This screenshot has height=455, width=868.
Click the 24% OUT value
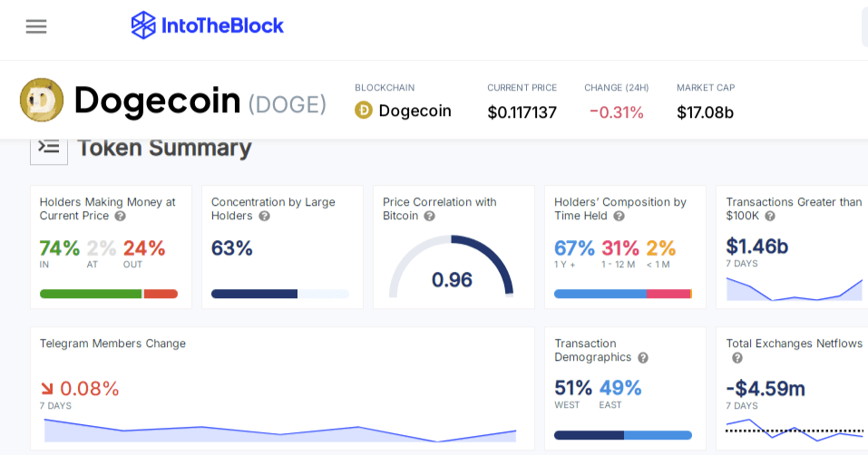[144, 248]
